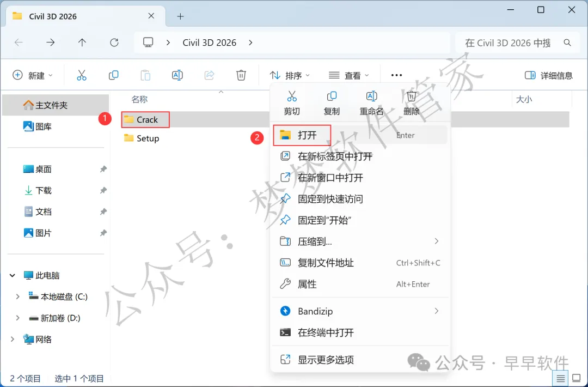588x387 pixels.
Task: Click the Cut scissors icon in toolbar
Action: click(x=81, y=75)
